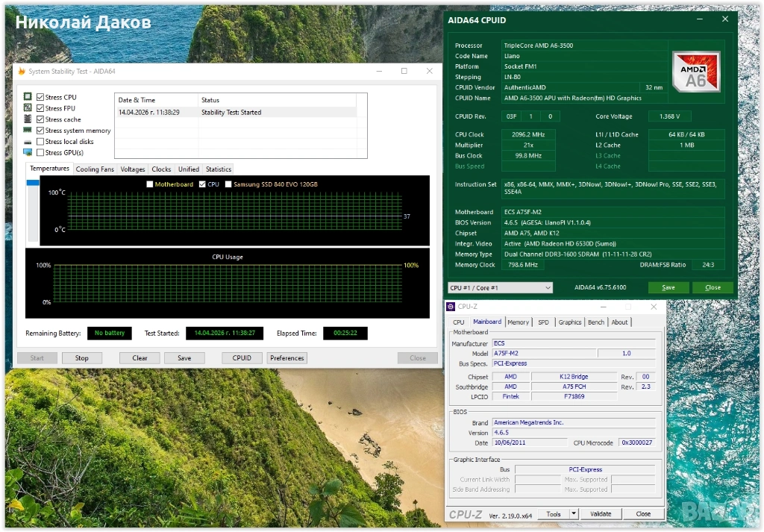The height and width of the screenshot is (532, 764).
Task: Open the CPU #1 / Core #1 dropdown
Action: (500, 288)
